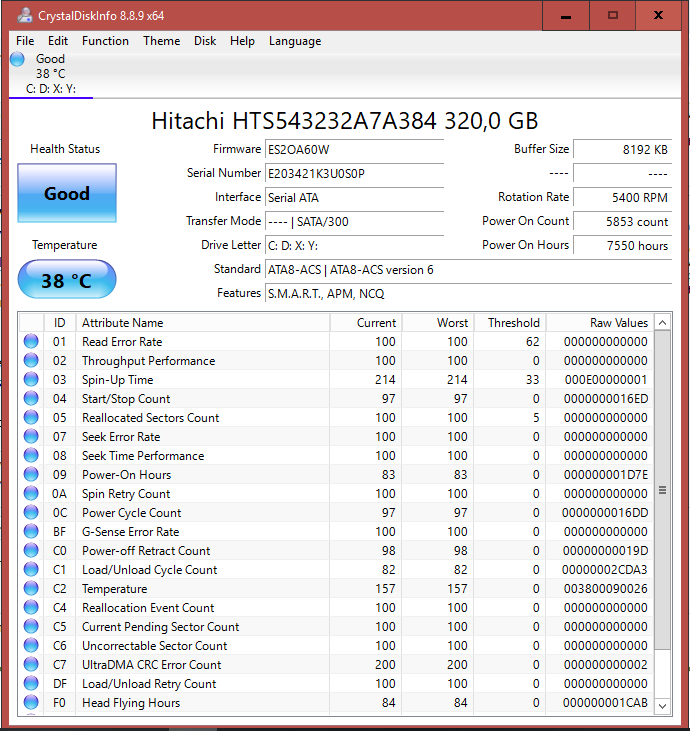This screenshot has height=731, width=690.
Task: Click the ID column header
Action: (x=60, y=323)
